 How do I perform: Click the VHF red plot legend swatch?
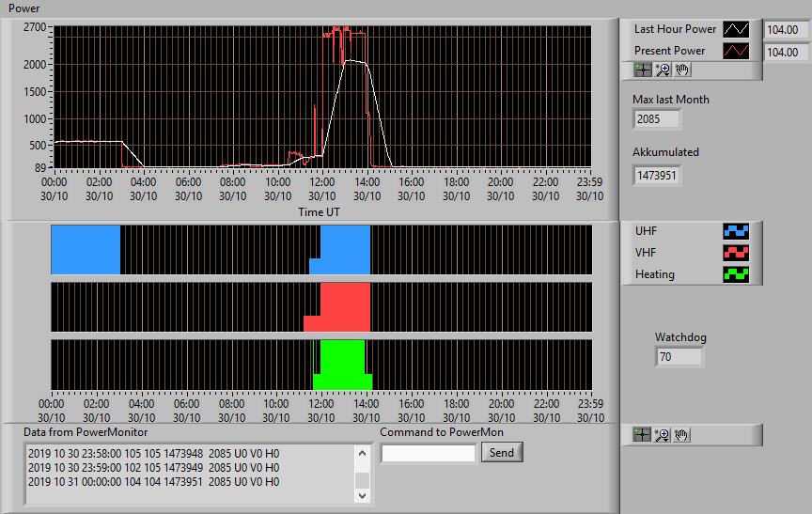click(x=736, y=253)
